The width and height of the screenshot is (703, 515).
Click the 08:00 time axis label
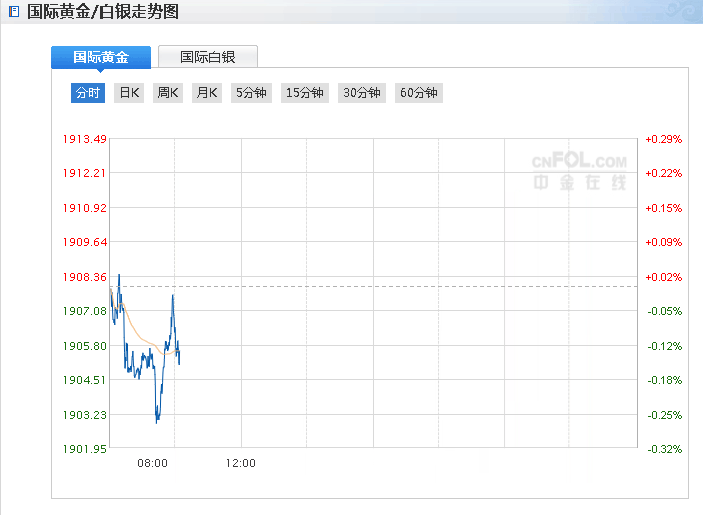click(152, 463)
